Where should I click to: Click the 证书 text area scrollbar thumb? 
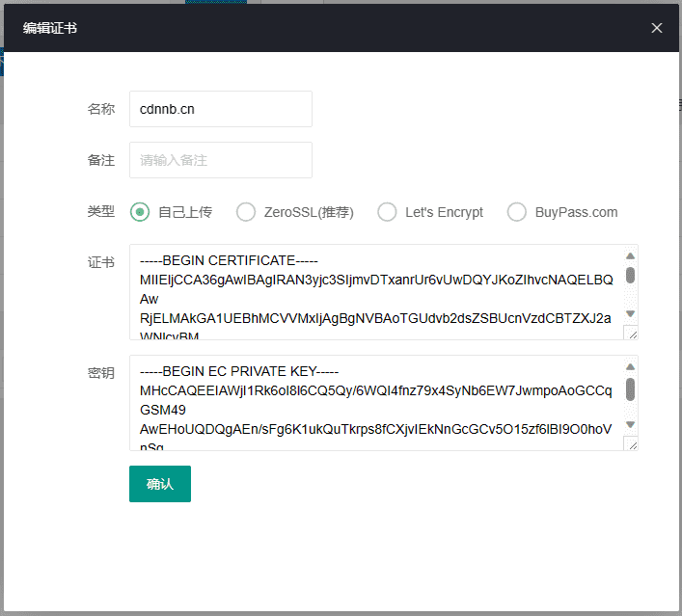point(630,275)
